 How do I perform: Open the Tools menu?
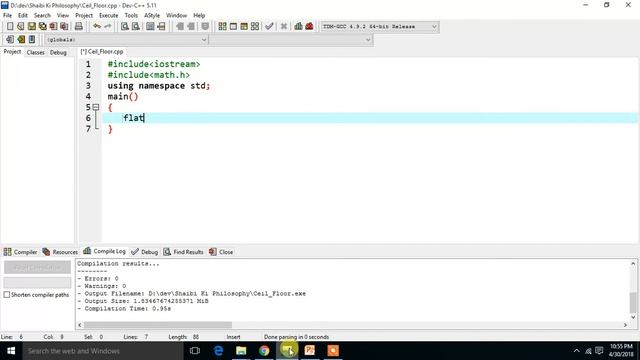pyautogui.click(x=131, y=16)
